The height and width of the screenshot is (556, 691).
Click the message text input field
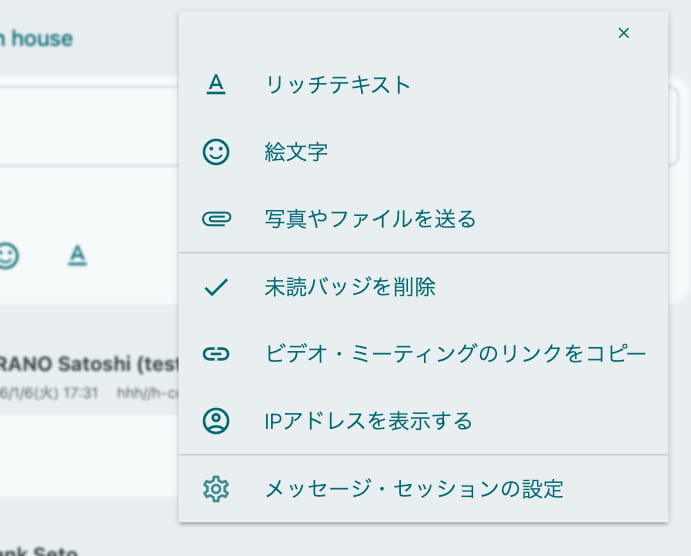(85, 125)
